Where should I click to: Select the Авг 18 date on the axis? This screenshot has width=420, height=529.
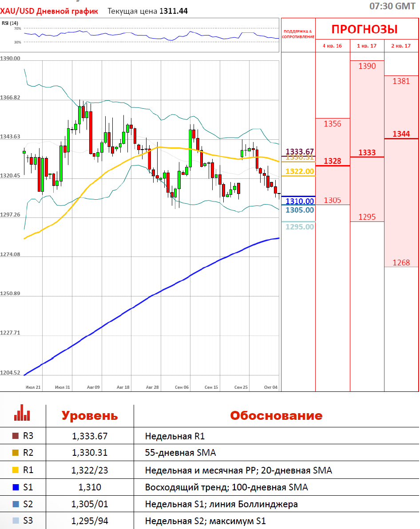(123, 387)
